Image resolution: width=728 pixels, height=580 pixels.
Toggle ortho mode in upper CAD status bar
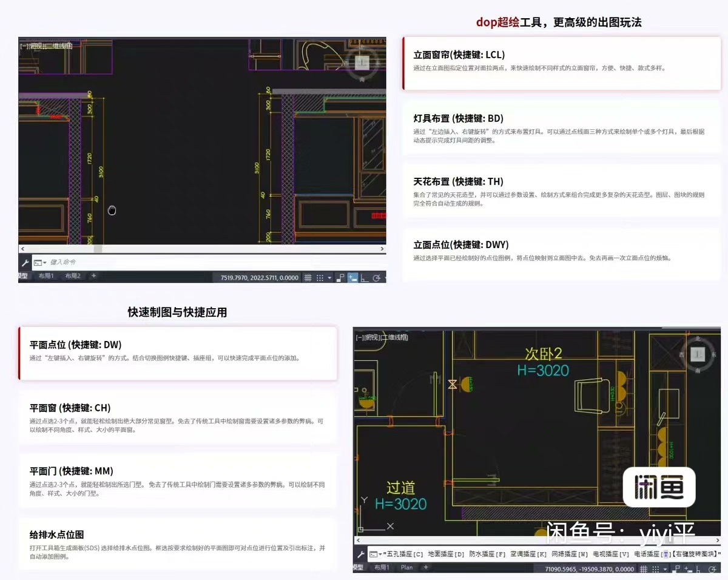click(x=365, y=278)
